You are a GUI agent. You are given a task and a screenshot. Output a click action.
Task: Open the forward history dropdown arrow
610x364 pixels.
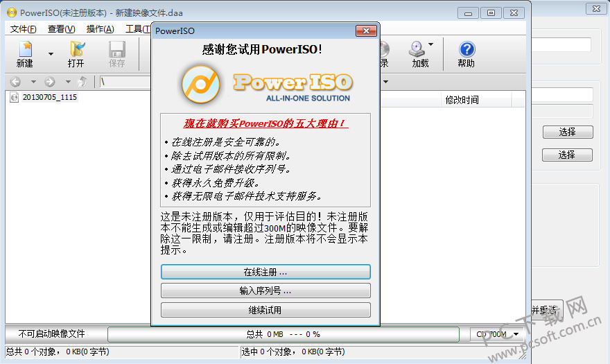tap(68, 82)
